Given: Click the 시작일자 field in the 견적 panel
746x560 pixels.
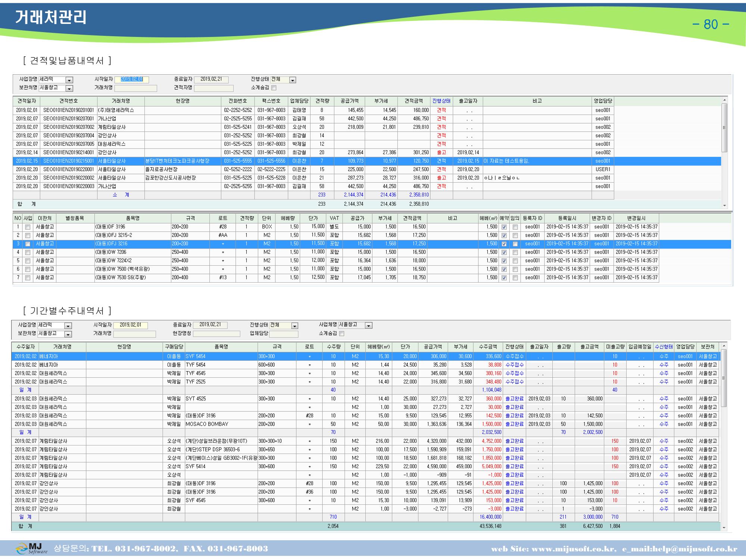Looking at the screenshot, I should (132, 80).
